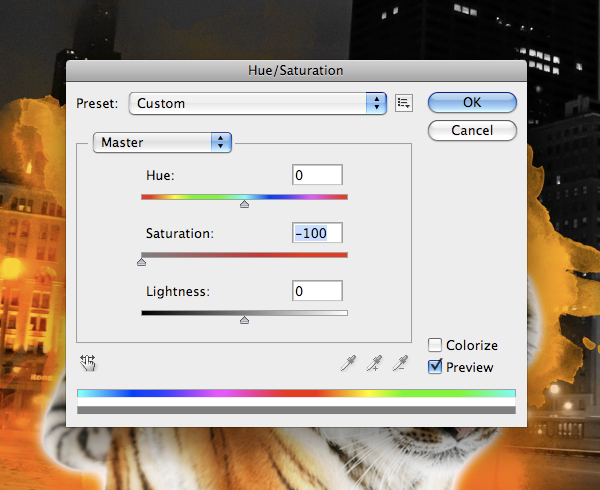
Task: Click the Lightness slider handle
Action: [245, 320]
